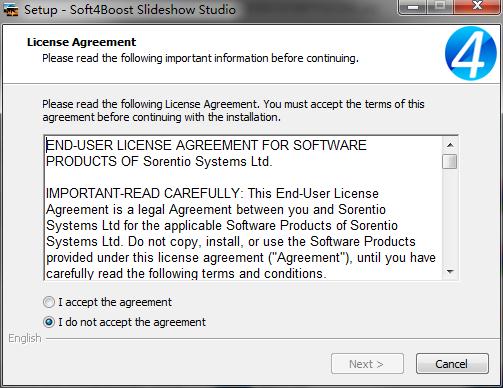This screenshot has width=503, height=388.
Task: Click the greyed-out maximize window button
Action: [440, 7]
